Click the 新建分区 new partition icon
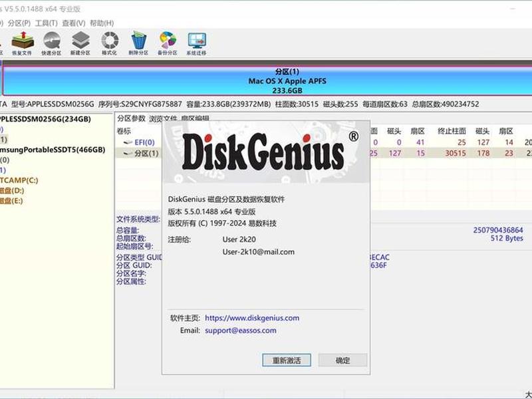532x399 pixels. (80, 43)
